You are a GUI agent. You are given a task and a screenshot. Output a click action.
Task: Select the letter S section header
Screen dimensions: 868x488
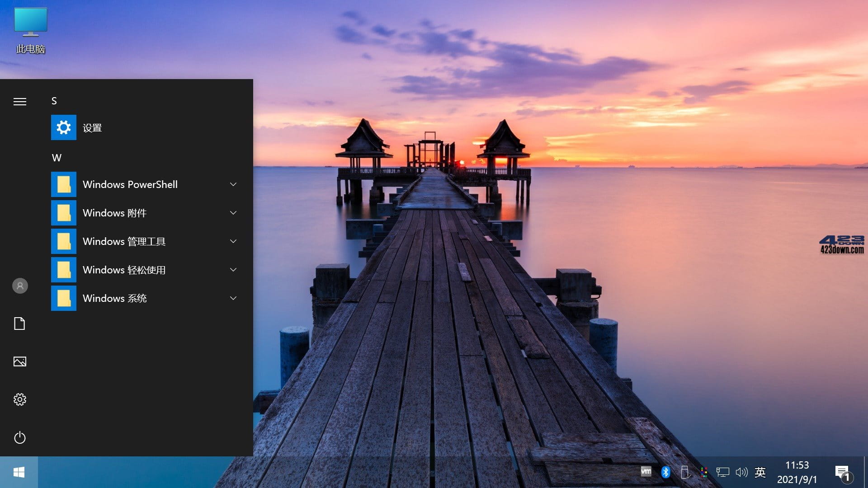coord(55,101)
